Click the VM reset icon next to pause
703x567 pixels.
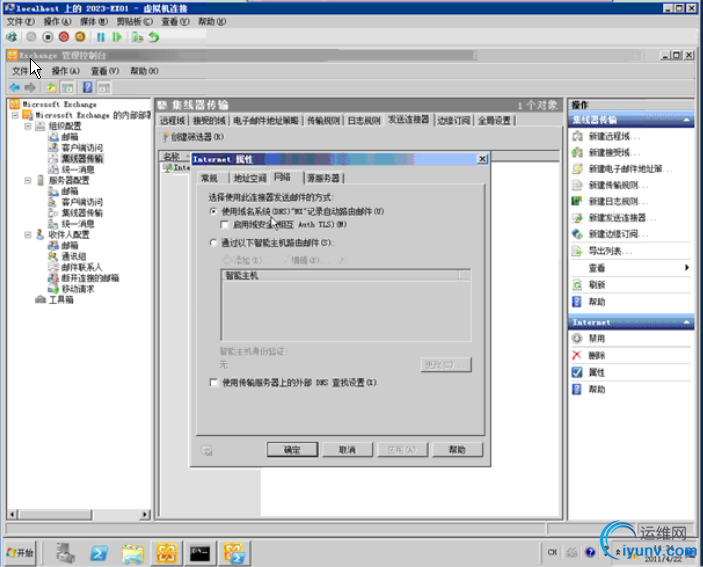click(117, 37)
